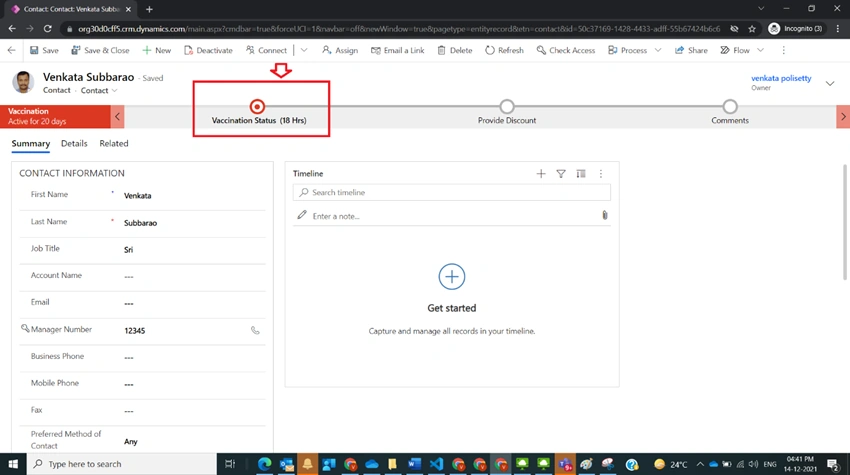Click the timeline sort/expand icon
Screen dimensions: 850x475
click(x=581, y=174)
